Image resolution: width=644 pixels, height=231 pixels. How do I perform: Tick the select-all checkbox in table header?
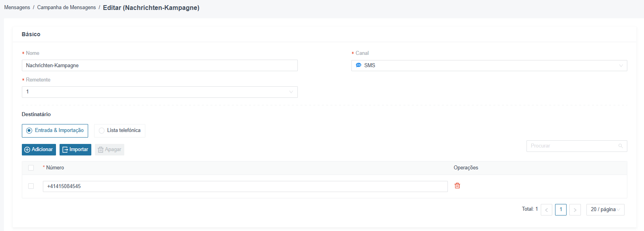[x=31, y=168]
